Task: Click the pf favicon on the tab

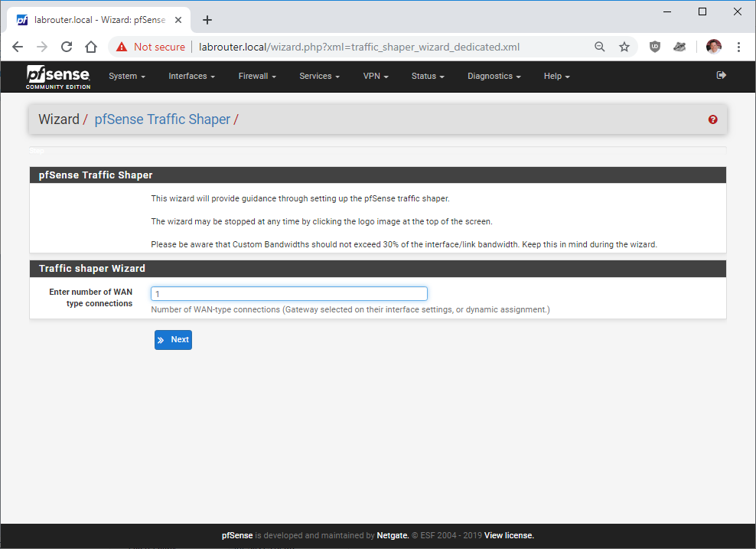Action: pos(22,20)
